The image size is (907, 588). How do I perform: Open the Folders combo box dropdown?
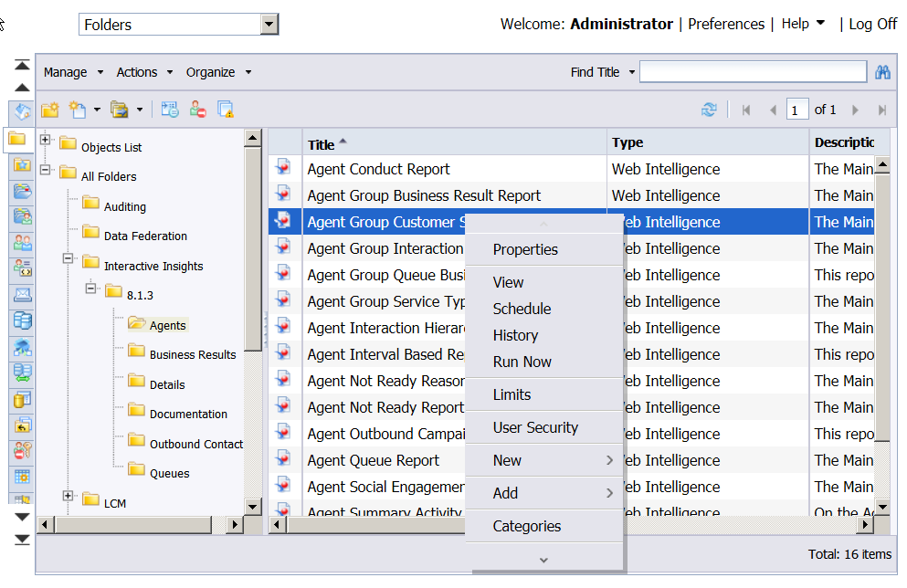pos(269,25)
